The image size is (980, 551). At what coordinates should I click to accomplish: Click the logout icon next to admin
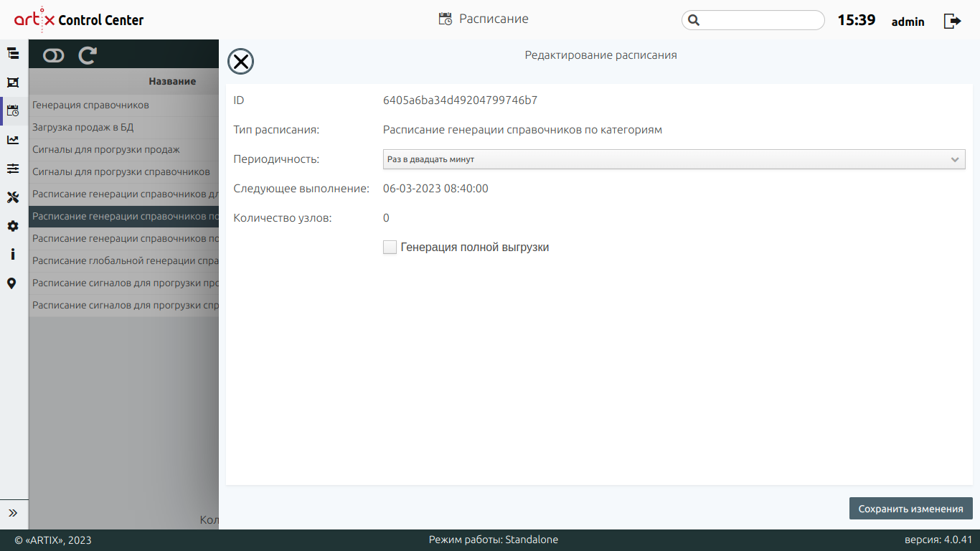(x=952, y=21)
